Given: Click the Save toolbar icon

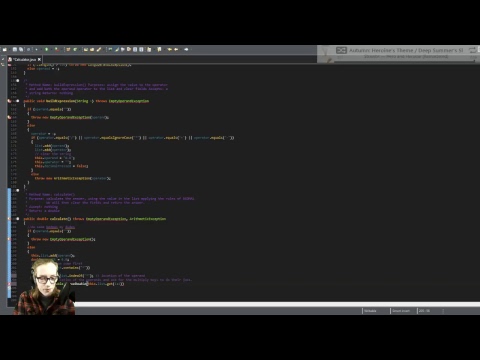Looking at the screenshot, I should coord(15,49).
